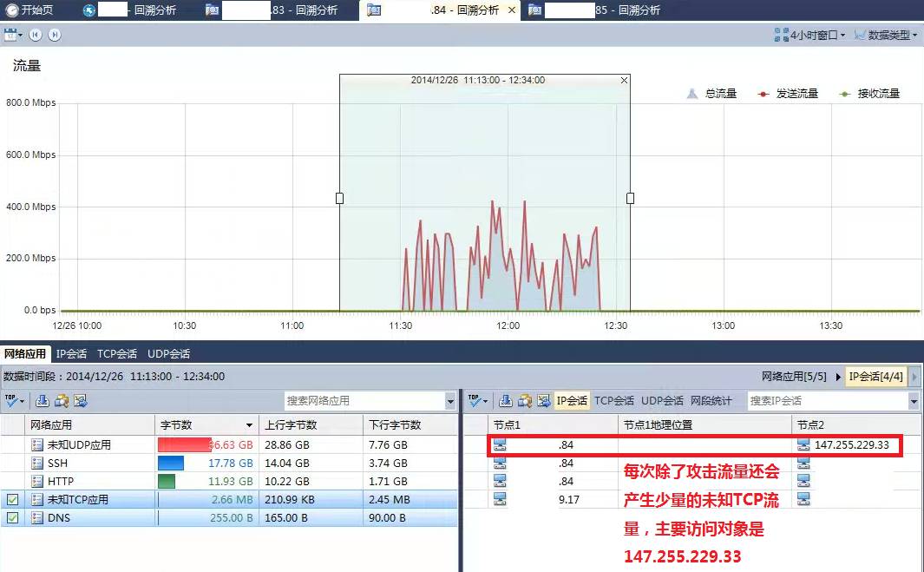Click the 90.00 B cell

[387, 517]
